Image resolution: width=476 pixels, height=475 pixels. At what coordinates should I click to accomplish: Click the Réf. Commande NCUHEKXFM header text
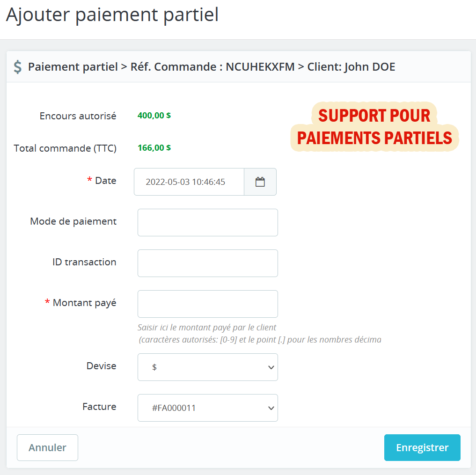point(212,67)
